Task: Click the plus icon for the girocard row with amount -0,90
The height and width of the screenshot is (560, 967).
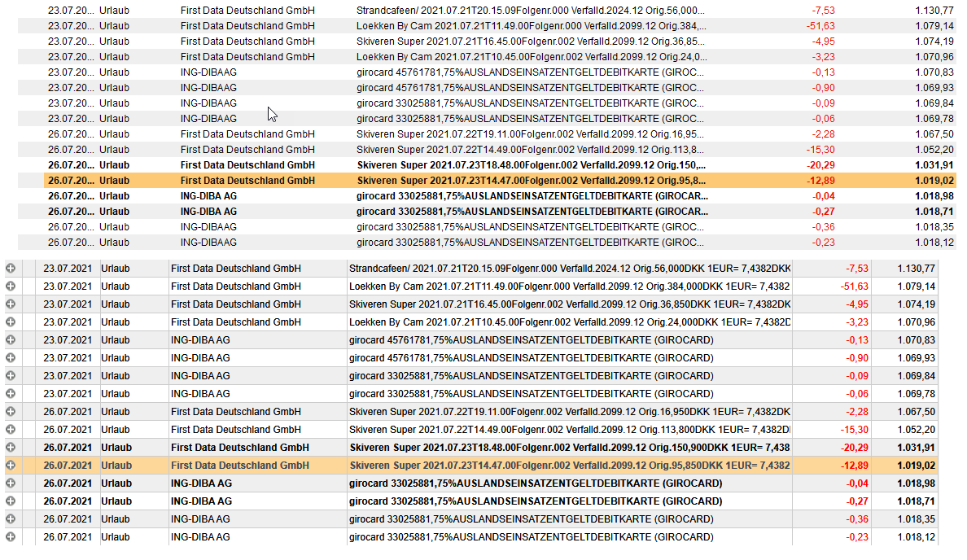Action: (11, 357)
